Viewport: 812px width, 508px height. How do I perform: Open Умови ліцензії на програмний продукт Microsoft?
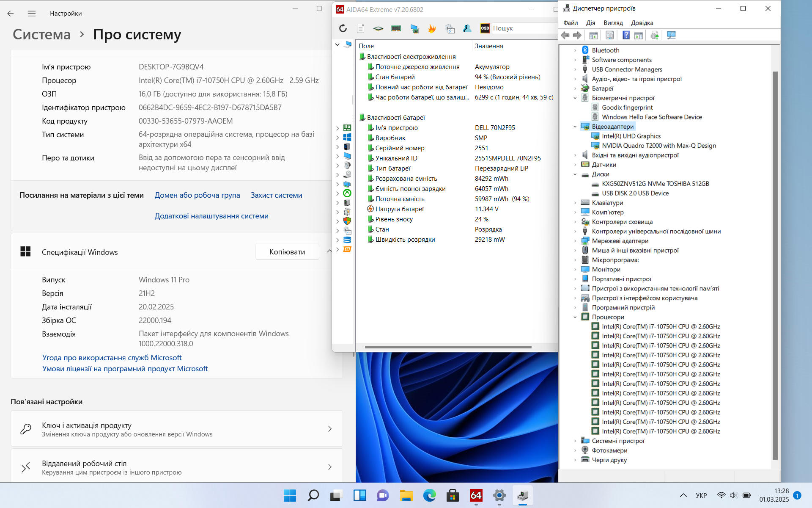pos(125,369)
